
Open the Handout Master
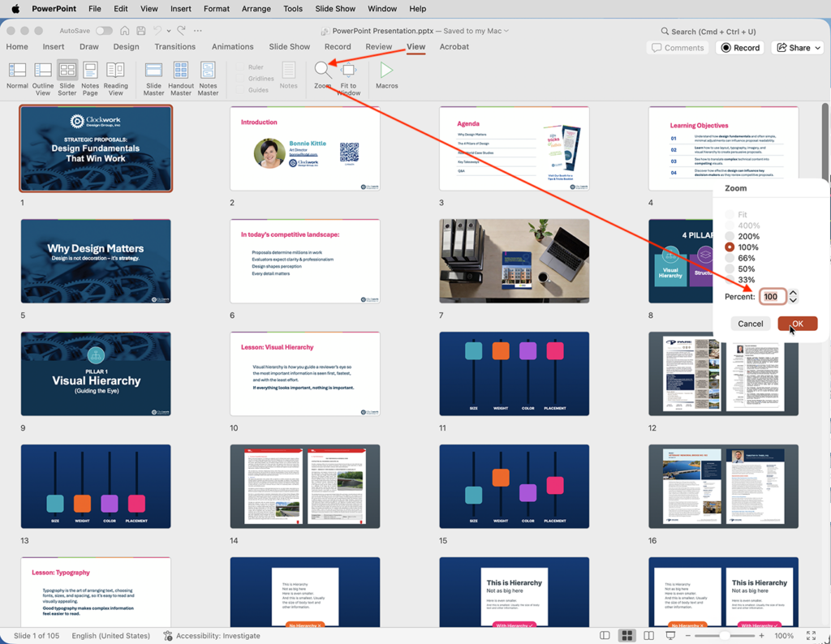181,79
